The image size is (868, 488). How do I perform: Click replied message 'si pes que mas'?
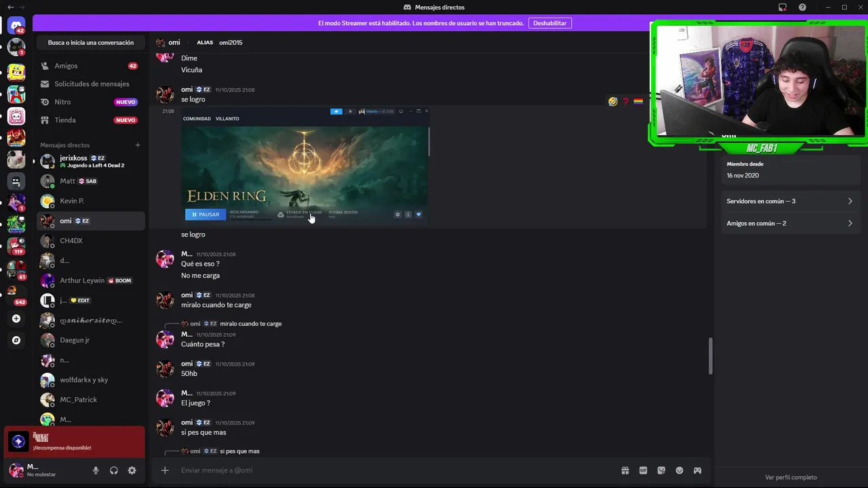pos(239,451)
